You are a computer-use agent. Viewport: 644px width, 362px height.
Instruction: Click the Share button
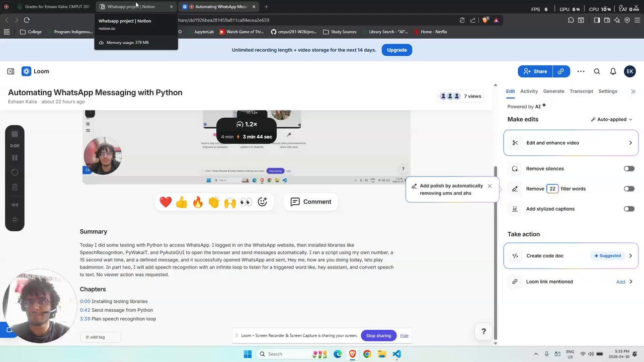(535, 71)
